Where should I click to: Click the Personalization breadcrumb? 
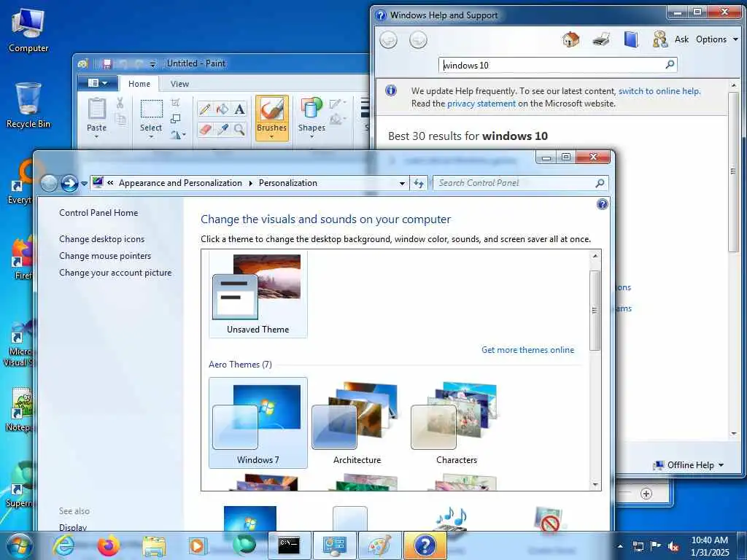tap(287, 183)
